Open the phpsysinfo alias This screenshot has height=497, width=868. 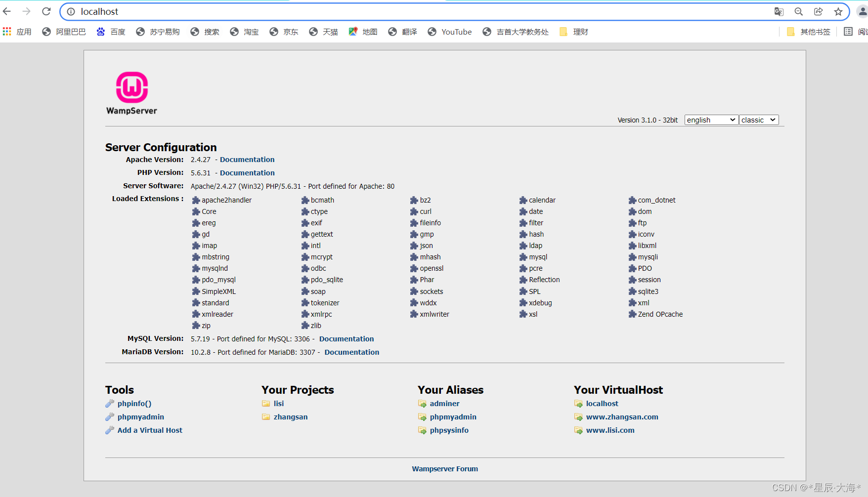tap(449, 430)
